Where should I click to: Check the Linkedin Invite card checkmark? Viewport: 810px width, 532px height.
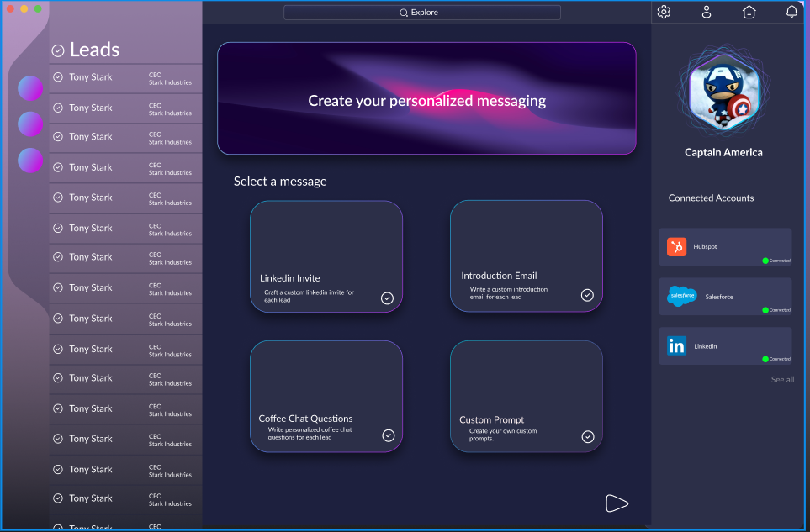tap(387, 298)
